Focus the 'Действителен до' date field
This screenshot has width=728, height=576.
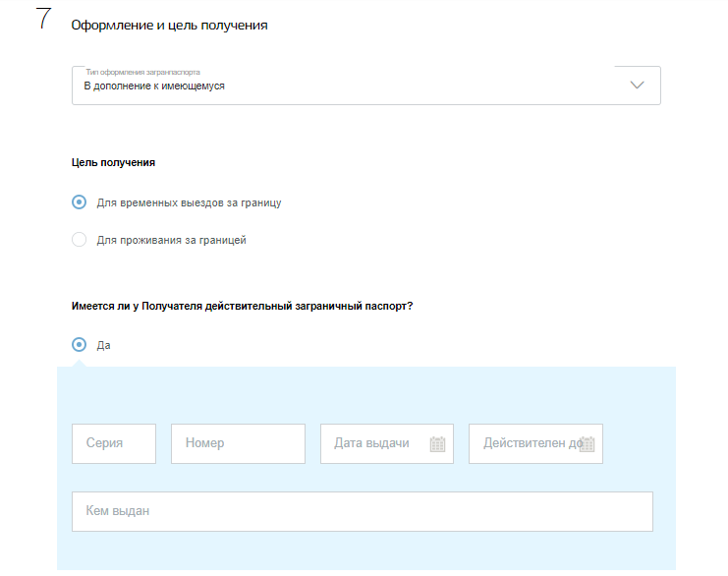pyautogui.click(x=535, y=443)
